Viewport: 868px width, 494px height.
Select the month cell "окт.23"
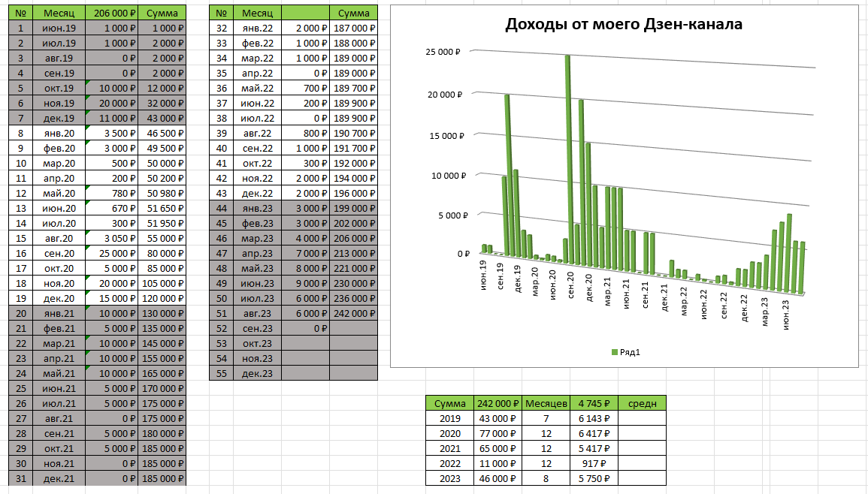258,343
